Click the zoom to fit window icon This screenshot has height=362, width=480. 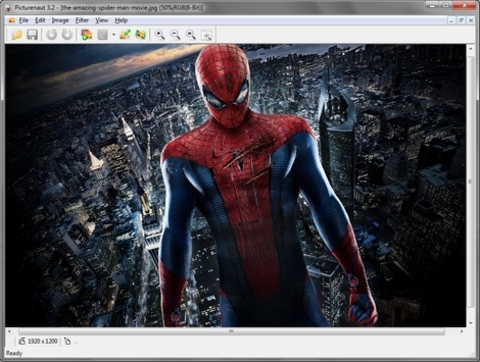[206, 35]
